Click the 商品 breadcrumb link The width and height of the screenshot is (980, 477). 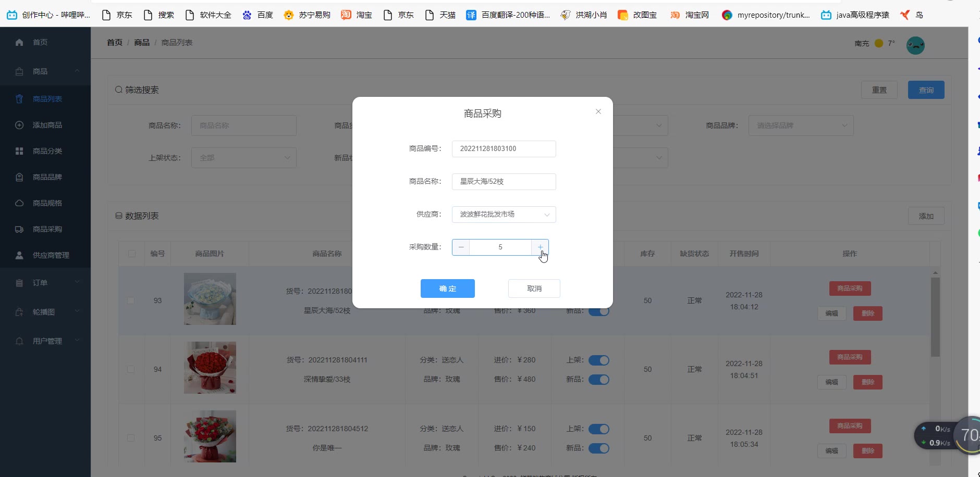142,43
